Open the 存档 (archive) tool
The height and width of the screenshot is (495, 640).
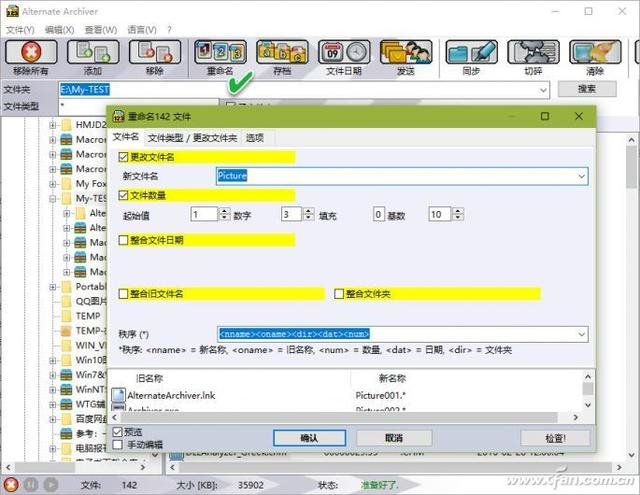[282, 52]
